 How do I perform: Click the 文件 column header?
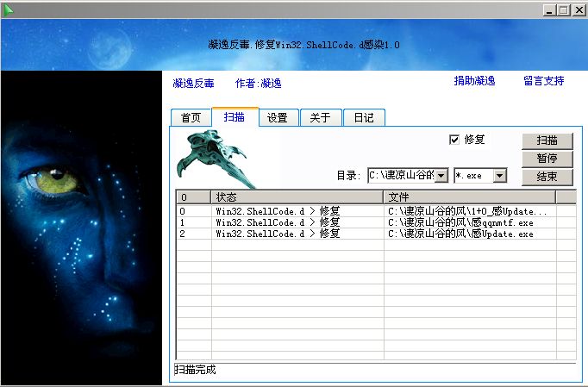(x=470, y=197)
